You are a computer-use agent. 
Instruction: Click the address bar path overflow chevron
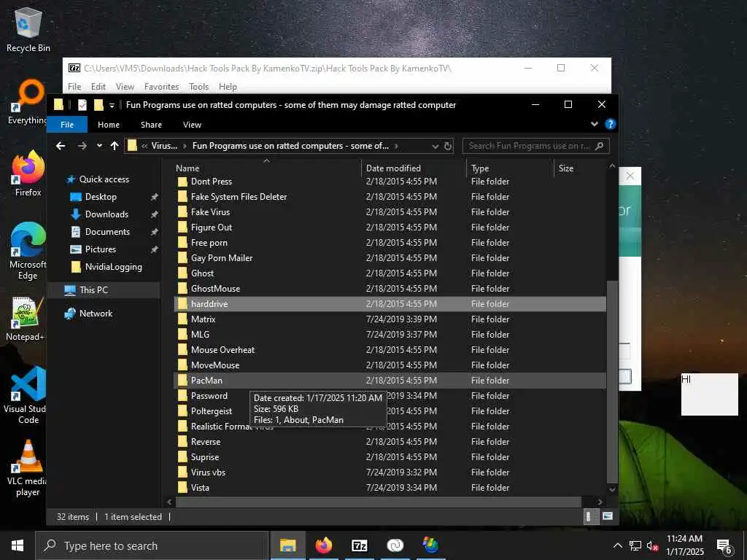(x=144, y=146)
